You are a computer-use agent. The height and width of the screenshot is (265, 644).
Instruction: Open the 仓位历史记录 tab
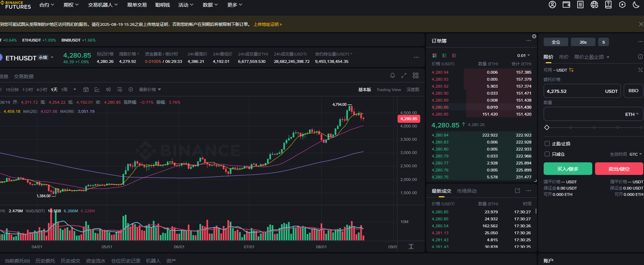tap(126, 261)
